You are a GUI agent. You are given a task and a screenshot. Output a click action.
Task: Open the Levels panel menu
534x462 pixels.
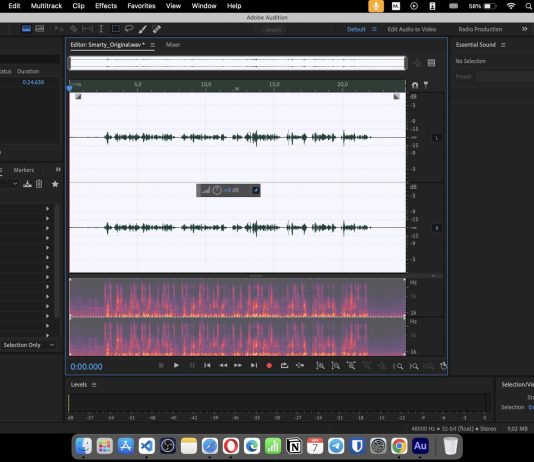pyautogui.click(x=94, y=385)
